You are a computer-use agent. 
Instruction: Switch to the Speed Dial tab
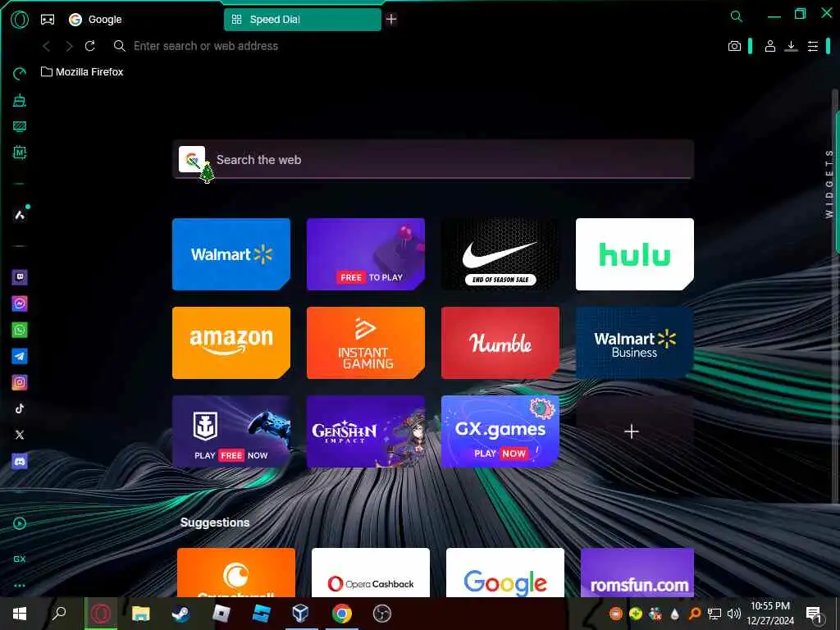[x=303, y=20]
